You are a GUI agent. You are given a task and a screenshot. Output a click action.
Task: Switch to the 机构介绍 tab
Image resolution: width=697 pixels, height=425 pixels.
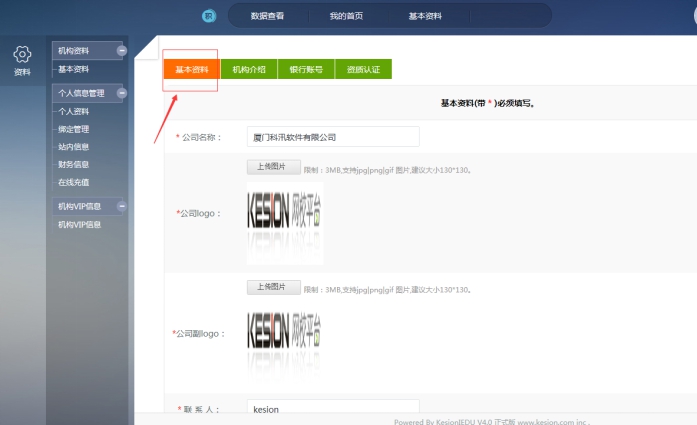[249, 69]
